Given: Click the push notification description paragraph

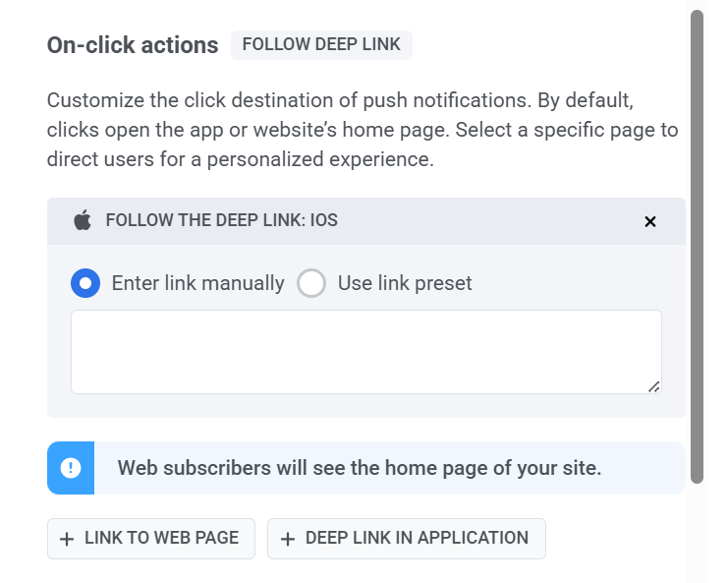Looking at the screenshot, I should point(362,130).
